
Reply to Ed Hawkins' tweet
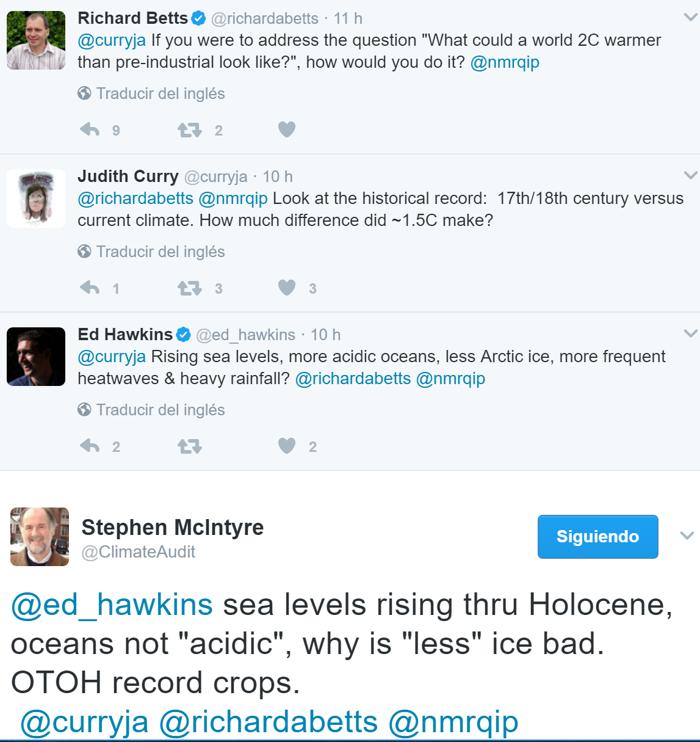(x=90, y=446)
